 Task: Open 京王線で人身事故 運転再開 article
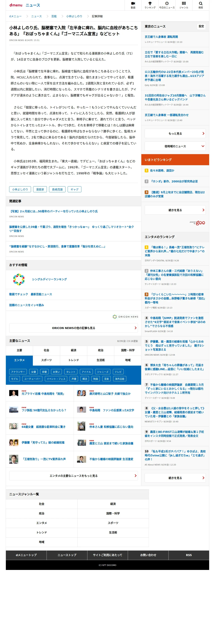161,37
